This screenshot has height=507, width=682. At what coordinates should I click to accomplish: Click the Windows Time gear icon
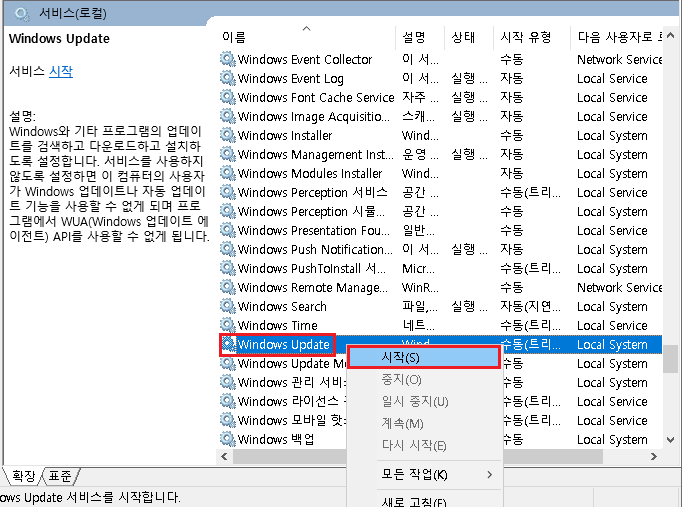[x=227, y=325]
